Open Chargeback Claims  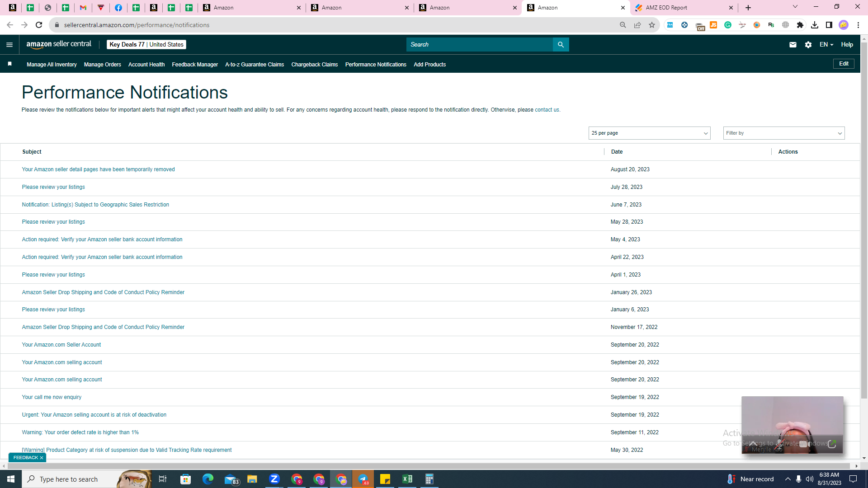[315, 65]
